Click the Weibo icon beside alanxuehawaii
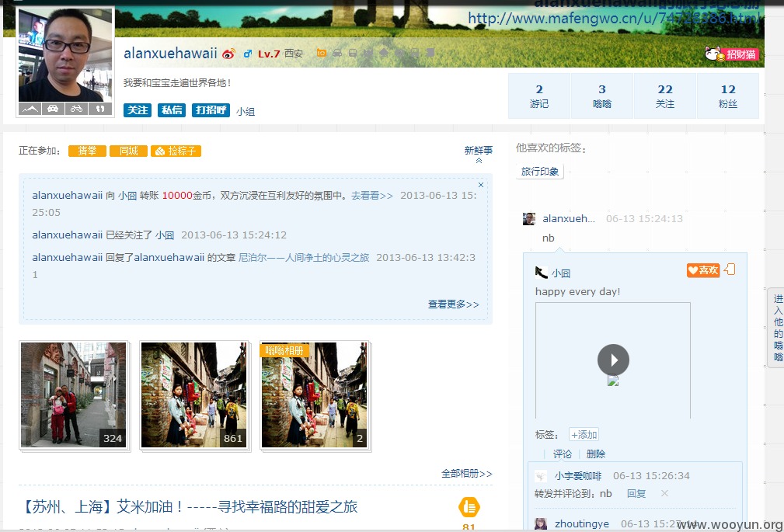Screen dimensions: 784x532 click(x=228, y=54)
